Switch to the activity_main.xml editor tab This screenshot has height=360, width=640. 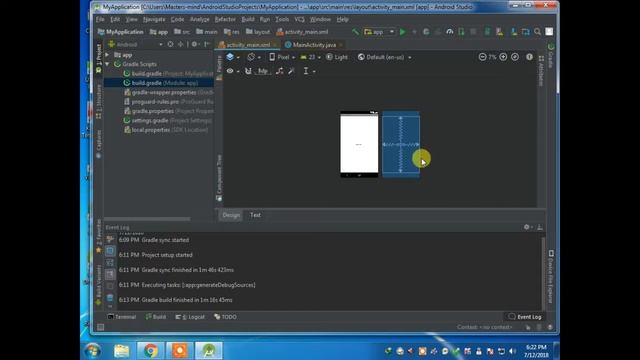[248, 44]
